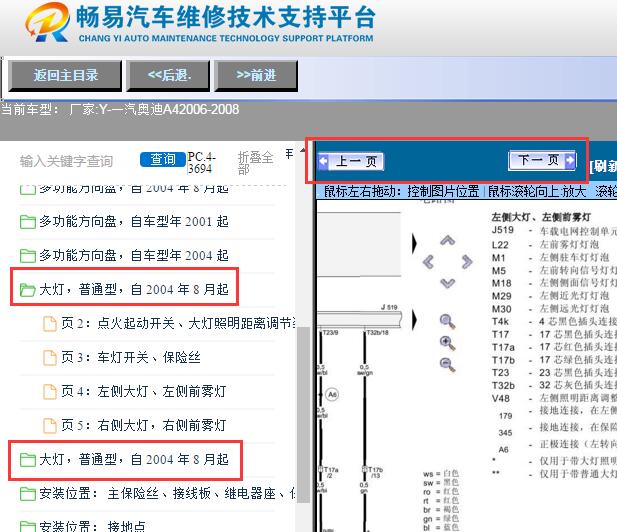Zoom in with plus magnifier icon
The image size is (617, 532).
(447, 343)
